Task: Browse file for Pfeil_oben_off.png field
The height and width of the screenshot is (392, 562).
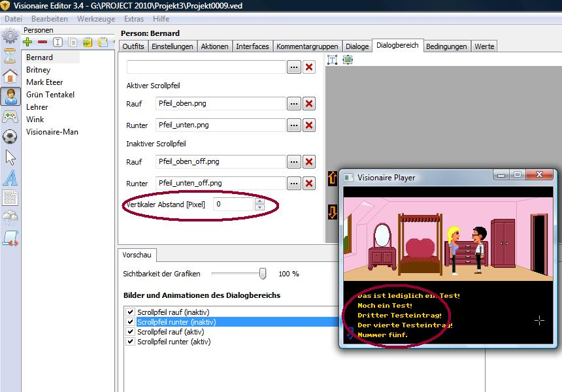Action: pos(294,162)
